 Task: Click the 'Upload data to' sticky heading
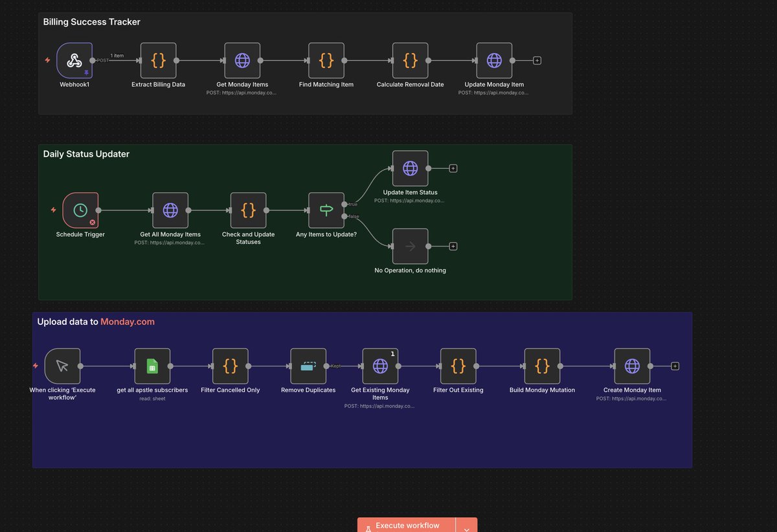[67, 322]
